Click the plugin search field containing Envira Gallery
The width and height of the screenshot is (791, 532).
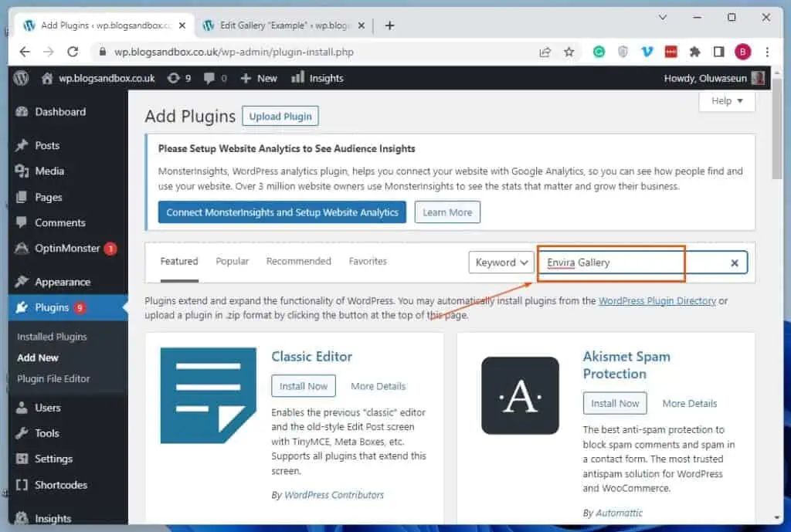click(610, 263)
